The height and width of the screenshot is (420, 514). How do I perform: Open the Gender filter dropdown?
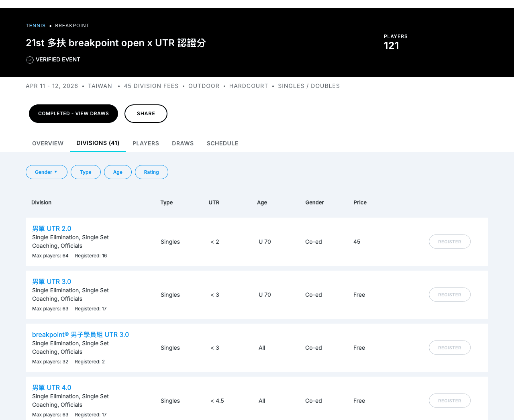click(x=47, y=172)
